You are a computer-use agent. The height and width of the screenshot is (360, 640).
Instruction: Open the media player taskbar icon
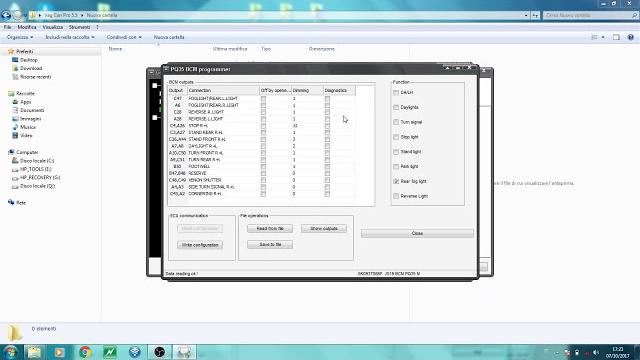(60, 352)
